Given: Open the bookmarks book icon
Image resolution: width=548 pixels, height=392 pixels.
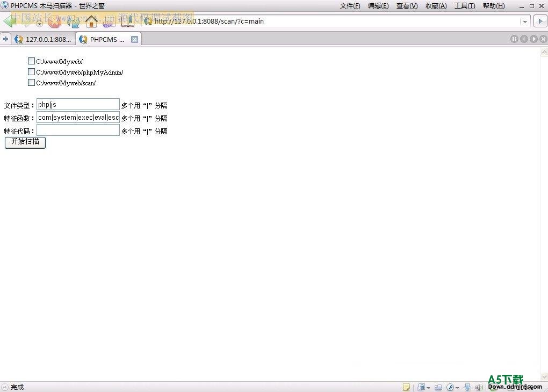Looking at the screenshot, I should (x=127, y=21).
